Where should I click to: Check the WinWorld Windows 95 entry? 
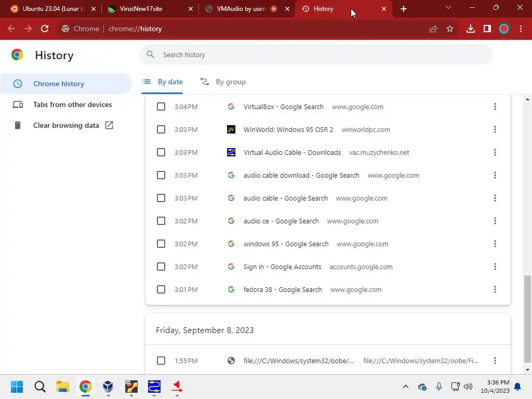coord(161,129)
